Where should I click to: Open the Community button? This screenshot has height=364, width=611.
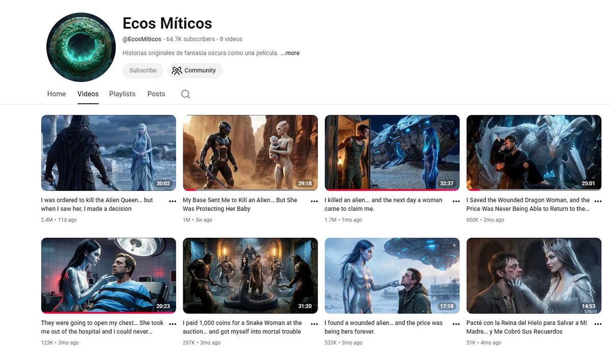point(195,71)
